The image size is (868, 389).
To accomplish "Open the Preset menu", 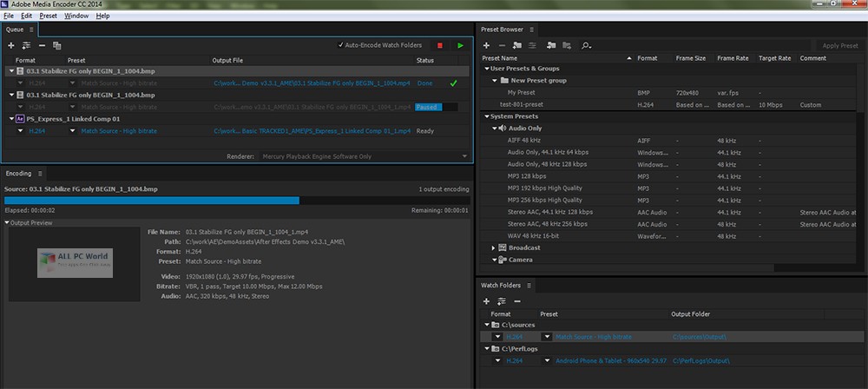I will coord(48,16).
